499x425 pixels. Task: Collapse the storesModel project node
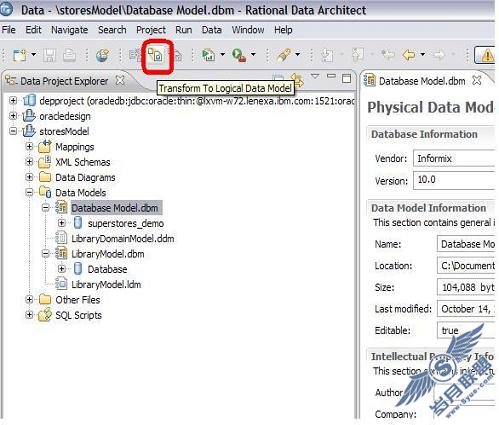13,131
